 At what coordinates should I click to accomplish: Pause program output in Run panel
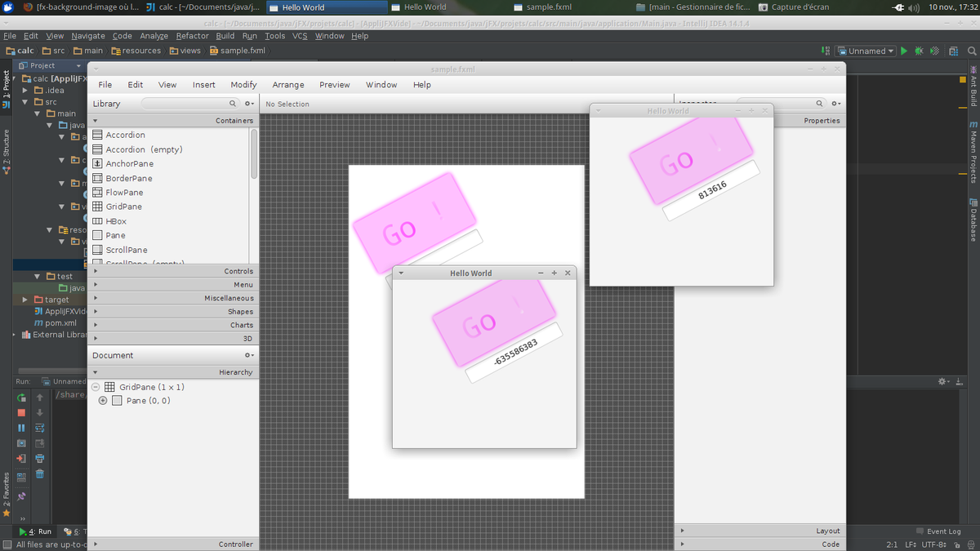22,428
